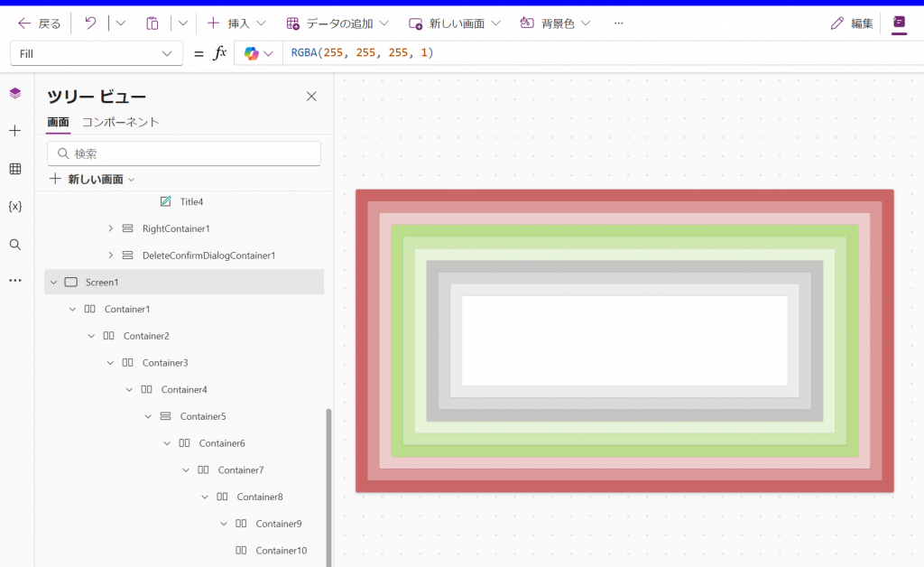Open the purple notebook icon at top right
Image resolution: width=924 pixels, height=567 pixels.
(x=898, y=23)
